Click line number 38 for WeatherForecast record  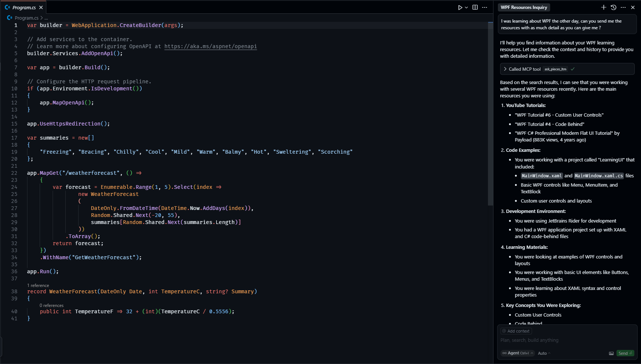pyautogui.click(x=14, y=291)
